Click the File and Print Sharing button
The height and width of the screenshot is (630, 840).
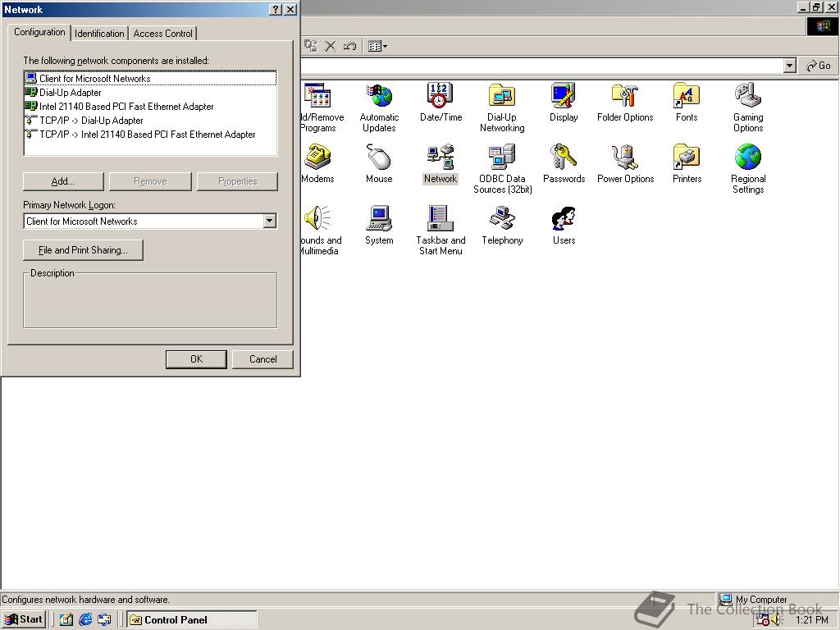tap(83, 250)
